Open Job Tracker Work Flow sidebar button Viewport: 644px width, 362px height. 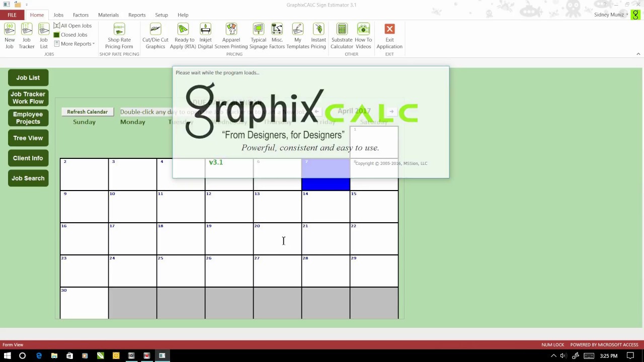(x=28, y=98)
